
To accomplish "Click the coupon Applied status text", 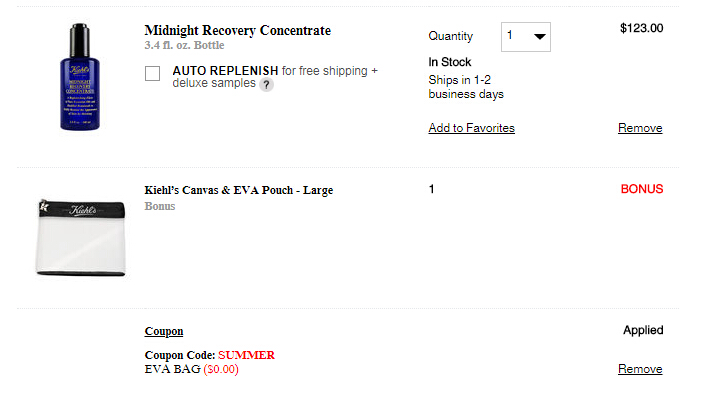I will coord(643,330).
